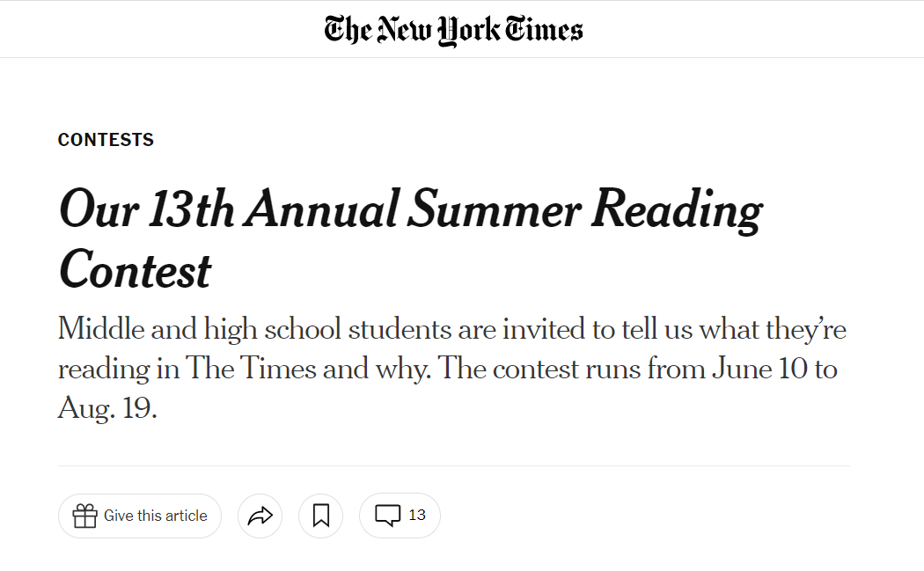Click the Aug. 19. text in the summary
This screenshot has width=924, height=571.
point(107,407)
